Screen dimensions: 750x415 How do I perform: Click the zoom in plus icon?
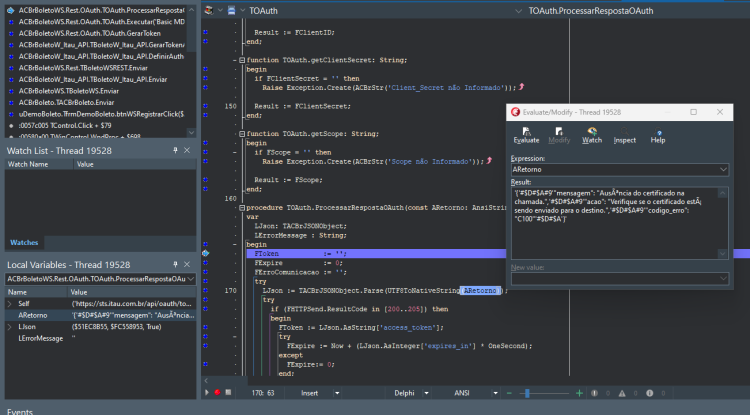(x=579, y=393)
